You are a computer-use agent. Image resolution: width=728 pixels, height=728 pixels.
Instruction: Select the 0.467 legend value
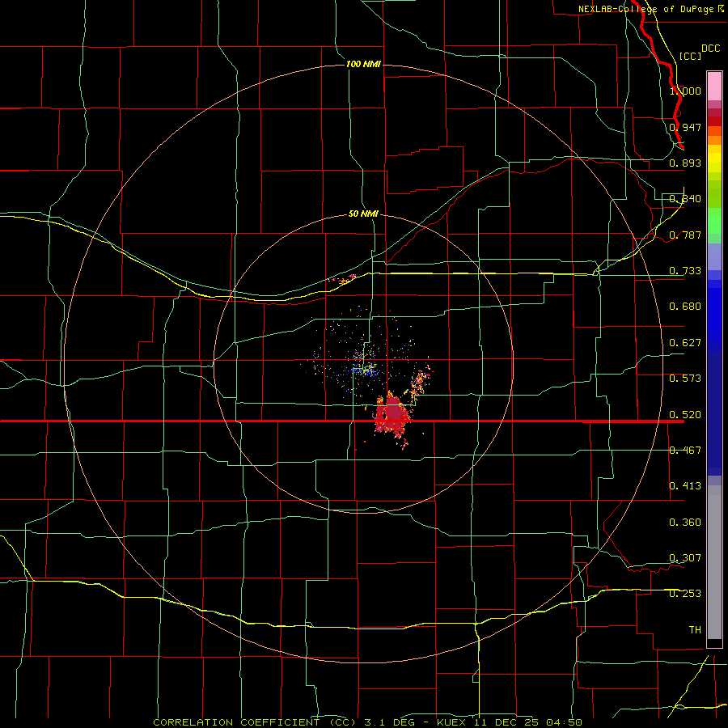[x=685, y=451]
